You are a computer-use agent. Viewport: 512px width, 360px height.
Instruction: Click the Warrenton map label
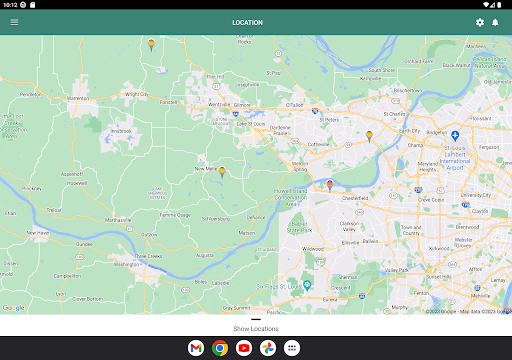tap(78, 98)
